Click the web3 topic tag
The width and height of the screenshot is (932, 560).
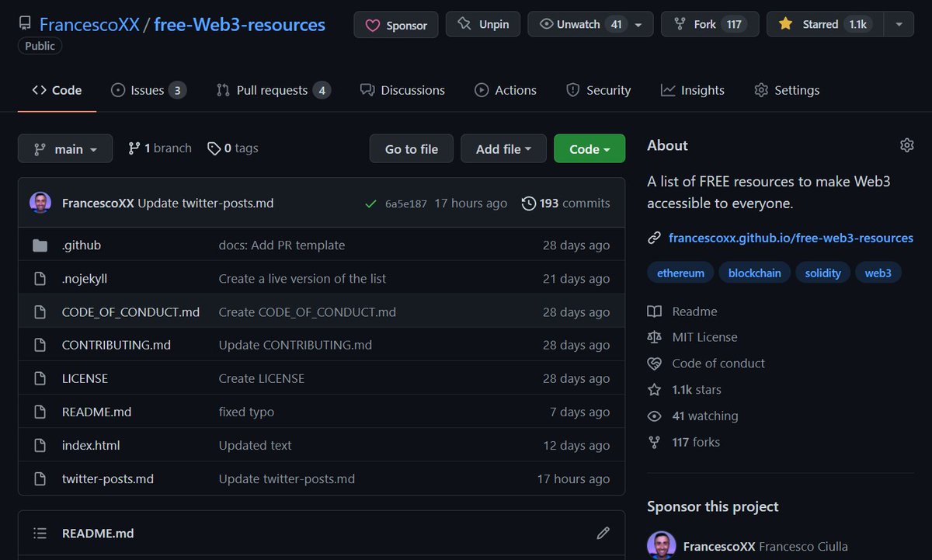click(878, 273)
